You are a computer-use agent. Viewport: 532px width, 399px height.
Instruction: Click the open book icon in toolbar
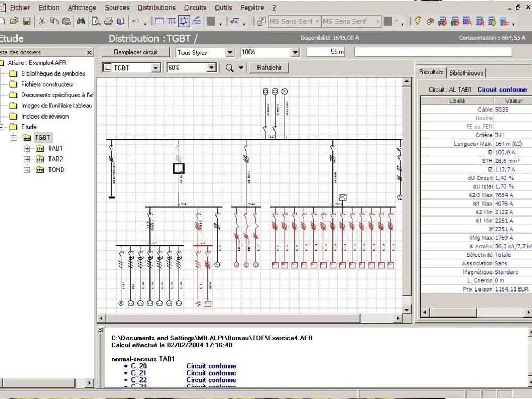(x=121, y=21)
